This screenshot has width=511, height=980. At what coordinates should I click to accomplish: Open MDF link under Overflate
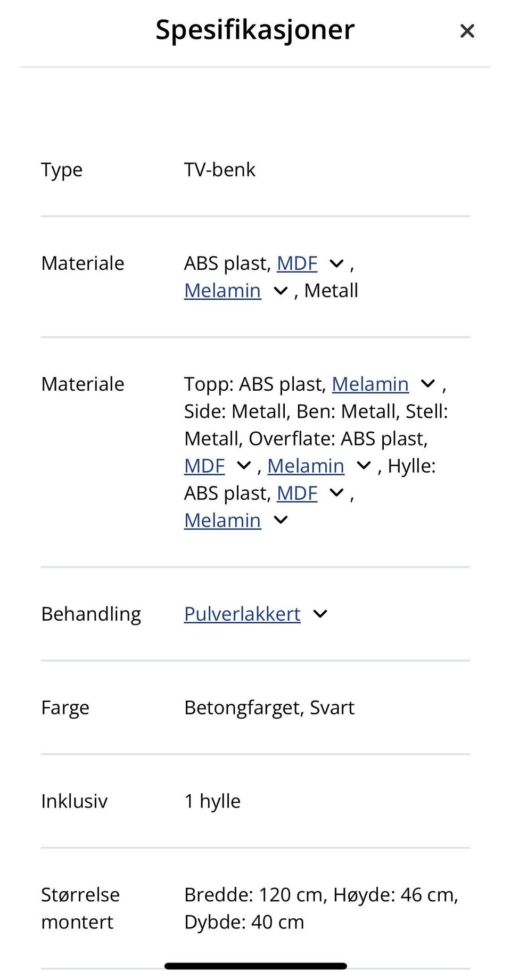pos(204,466)
